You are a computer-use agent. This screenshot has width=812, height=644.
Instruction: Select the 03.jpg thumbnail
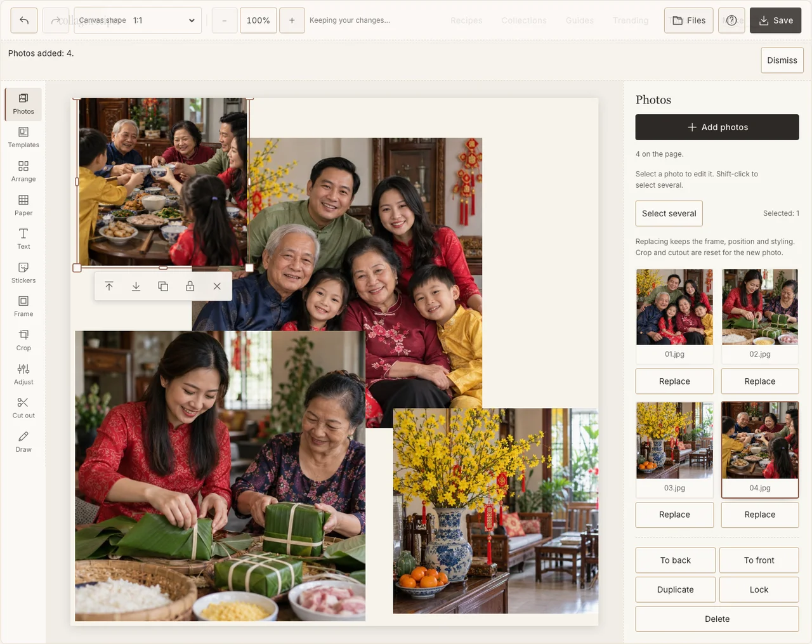click(x=674, y=449)
